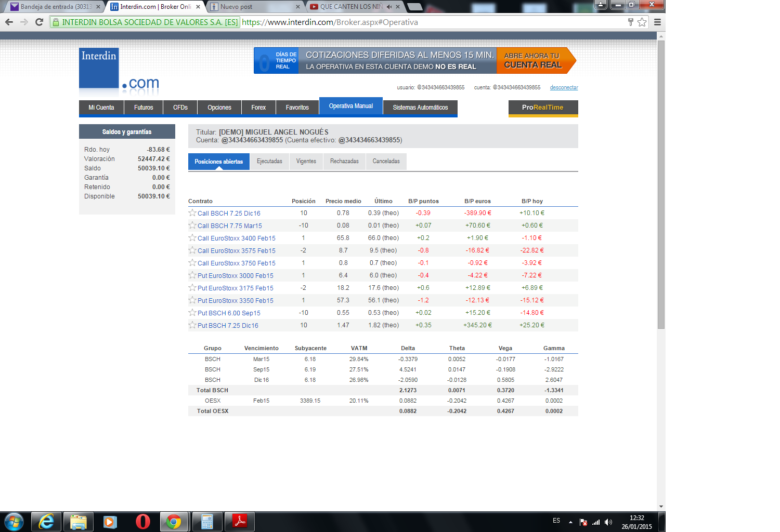Image resolution: width=780 pixels, height=532 pixels.
Task: Toggle favorite star for Put EuroStoxx 3000 Feb15
Action: (x=192, y=275)
